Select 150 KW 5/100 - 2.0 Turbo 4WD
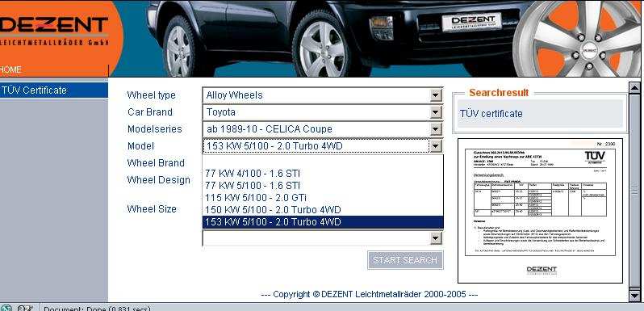Viewport: 644px width, 311px height. [x=323, y=210]
